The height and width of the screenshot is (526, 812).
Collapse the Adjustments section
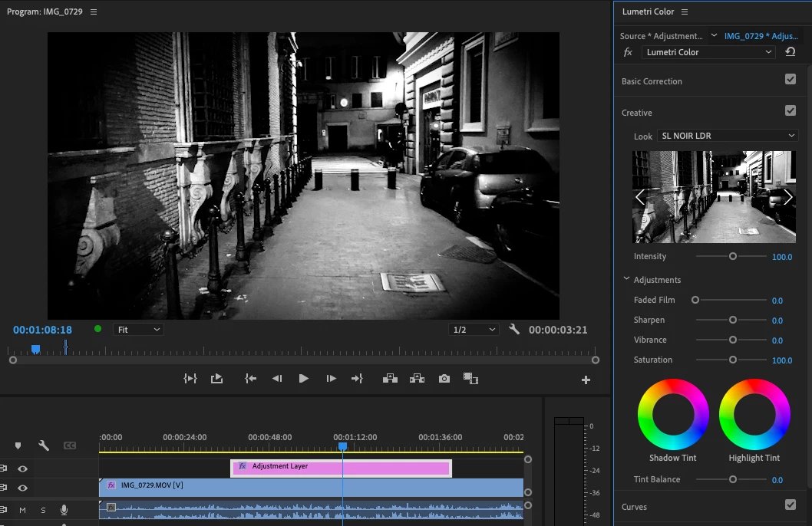pos(627,280)
